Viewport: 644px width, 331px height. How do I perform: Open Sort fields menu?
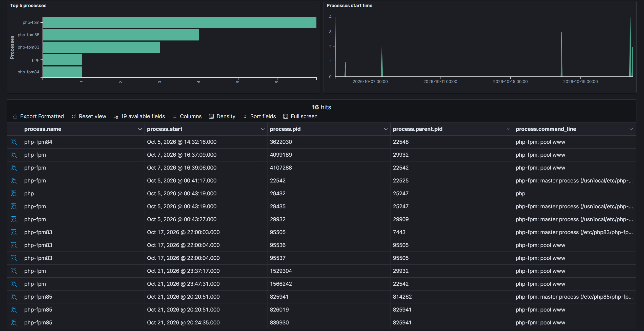tap(259, 116)
